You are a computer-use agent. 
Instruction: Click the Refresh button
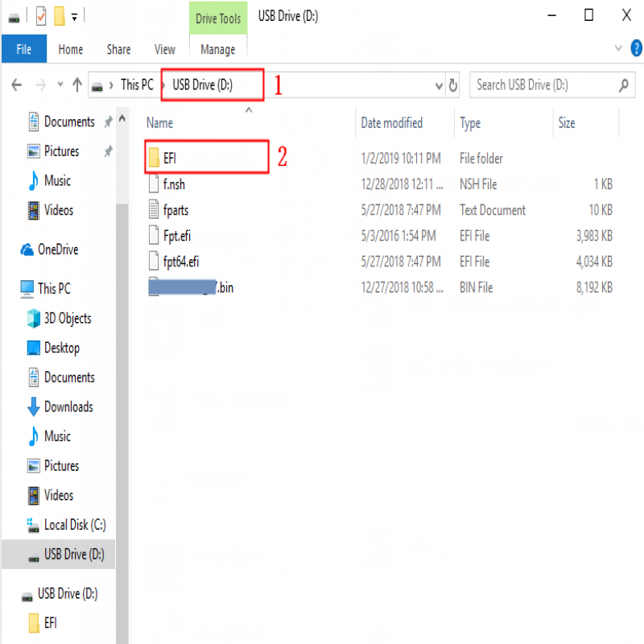click(453, 85)
